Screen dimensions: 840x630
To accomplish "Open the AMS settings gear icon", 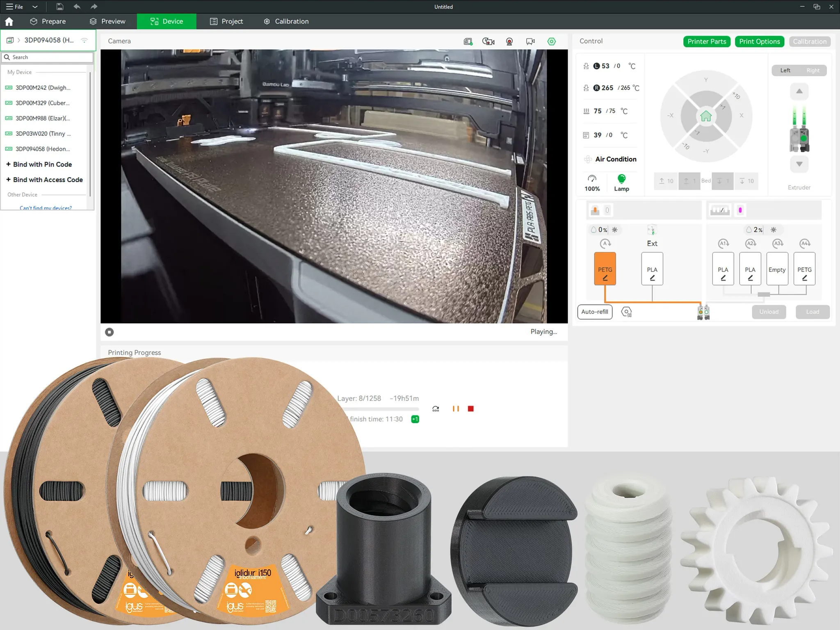I will click(626, 312).
